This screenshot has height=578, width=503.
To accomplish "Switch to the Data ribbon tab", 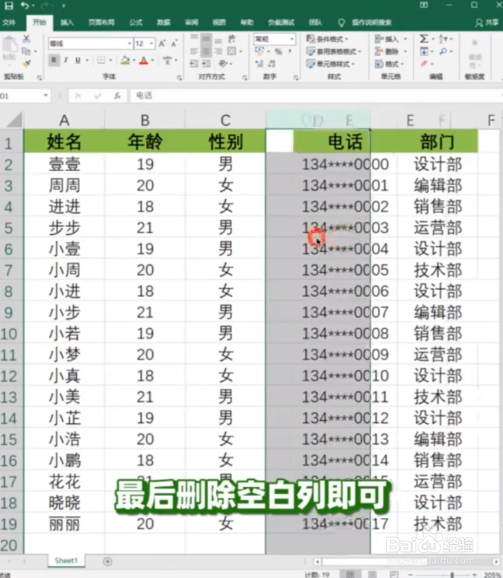I will 164,22.
